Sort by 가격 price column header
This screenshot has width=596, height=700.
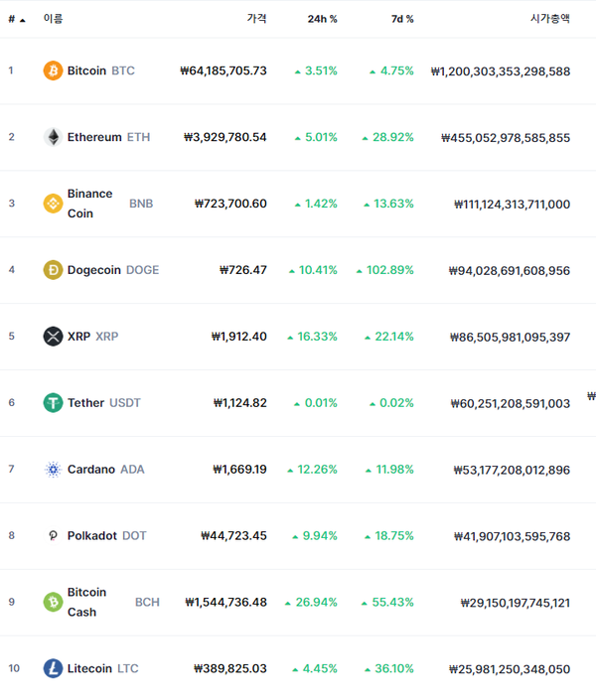(257, 18)
